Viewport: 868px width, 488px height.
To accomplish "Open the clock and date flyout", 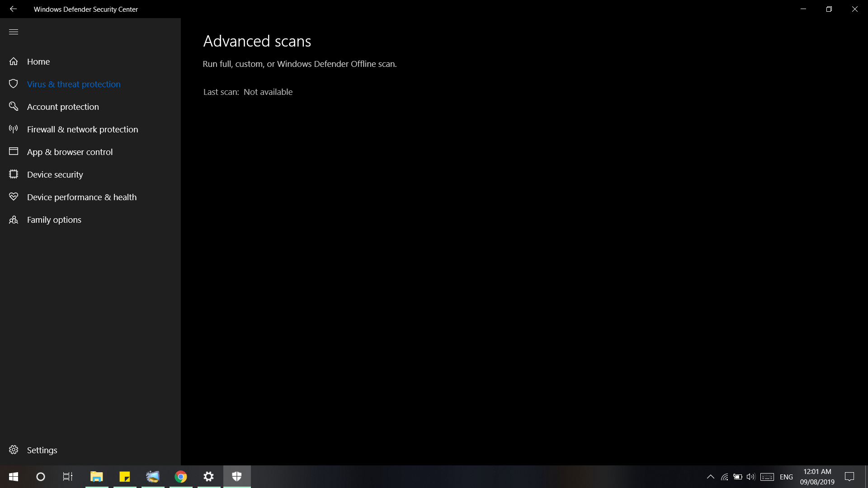I will pos(817,477).
